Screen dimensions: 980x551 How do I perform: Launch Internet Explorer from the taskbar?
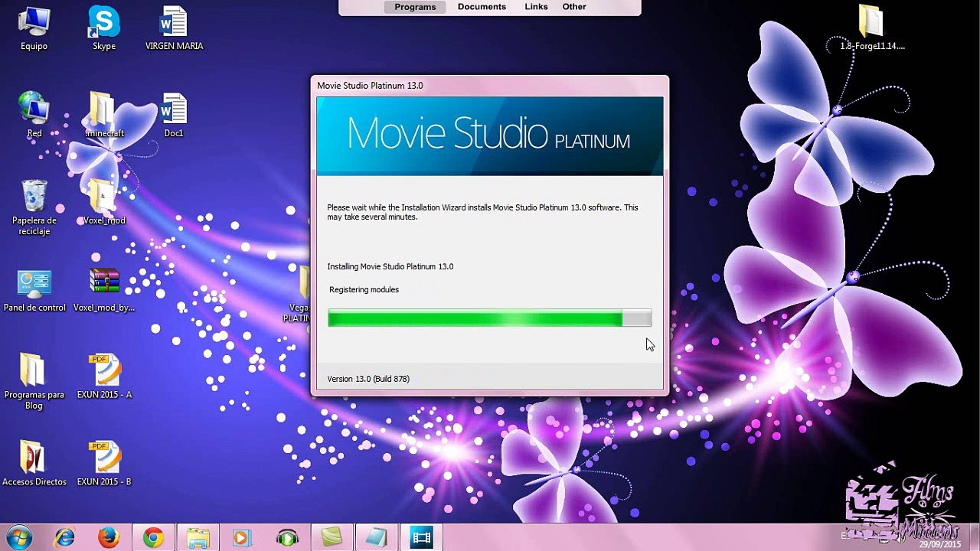pos(64,538)
